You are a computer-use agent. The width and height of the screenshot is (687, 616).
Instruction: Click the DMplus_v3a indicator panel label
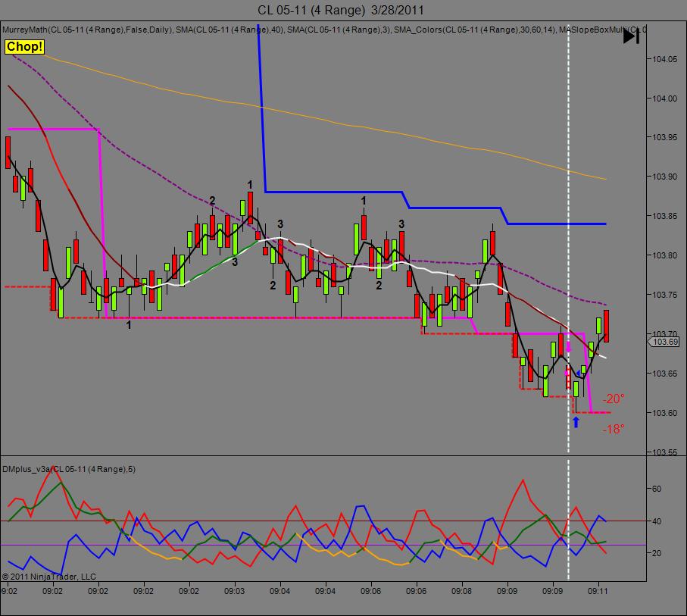coord(69,469)
